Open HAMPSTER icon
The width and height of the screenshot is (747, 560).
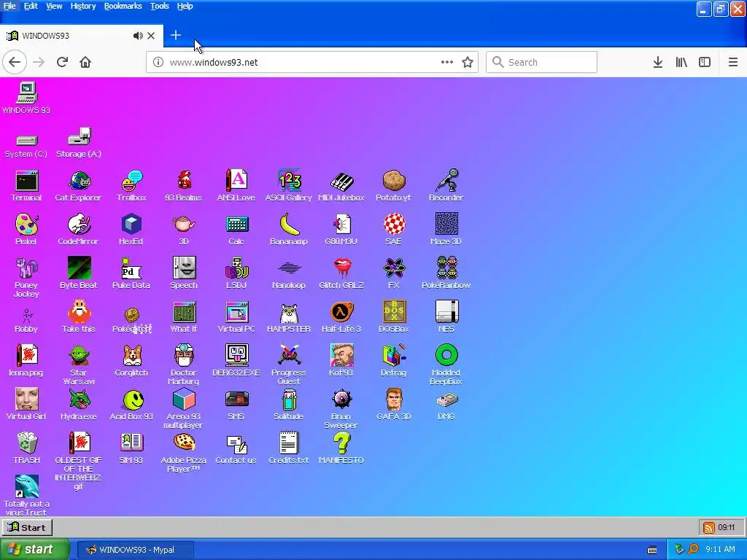coord(289,318)
